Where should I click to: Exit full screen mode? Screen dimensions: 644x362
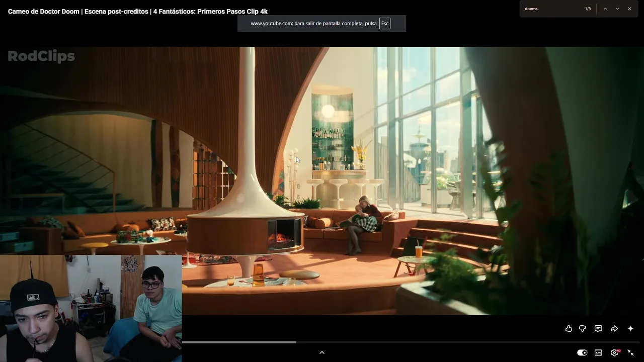click(630, 352)
